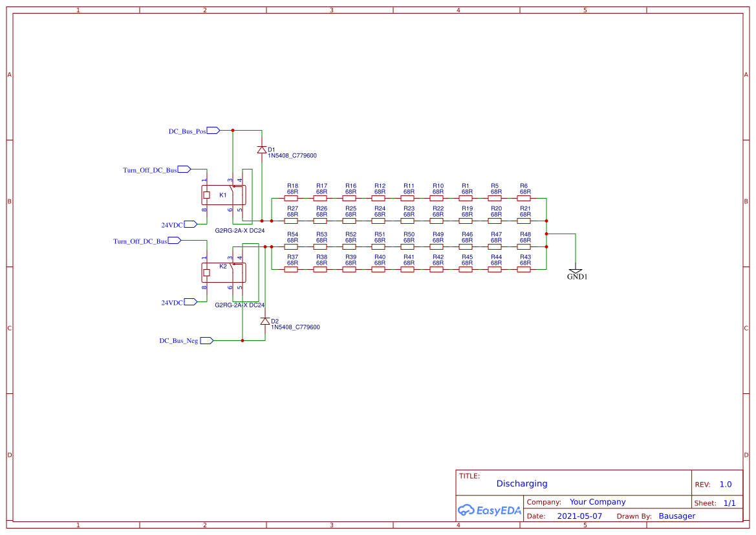The image size is (756, 535).
Task: Select the 1N5408_C779600 label beside D1
Action: click(x=292, y=156)
